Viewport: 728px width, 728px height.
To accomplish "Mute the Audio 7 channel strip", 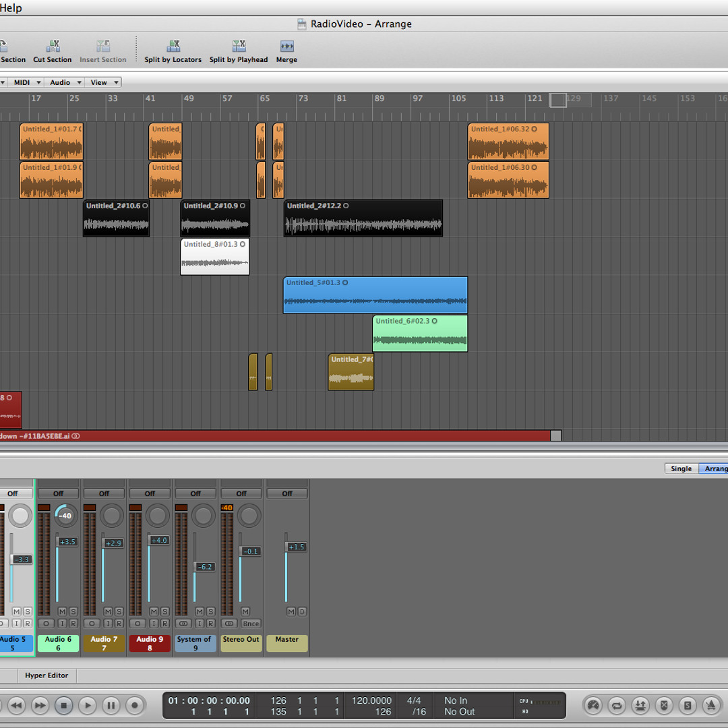I will tap(108, 611).
